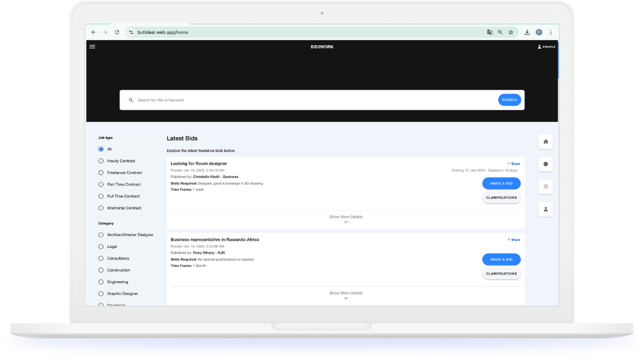
Task: Expand Show More Details for Ruwanda Africa bid
Action: (345, 295)
